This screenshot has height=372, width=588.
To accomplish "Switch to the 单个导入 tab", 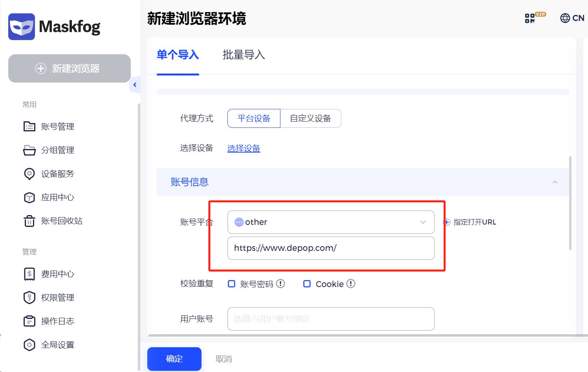I will (x=178, y=55).
